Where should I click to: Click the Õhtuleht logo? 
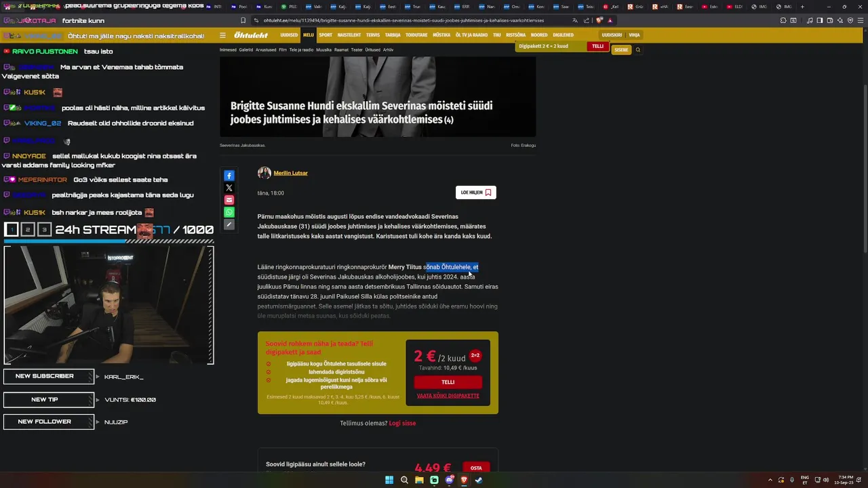click(x=251, y=35)
